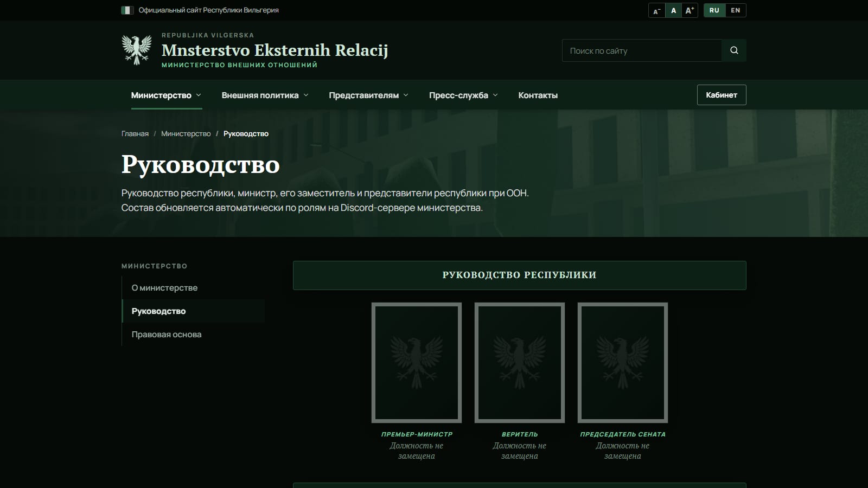Select Руководство in the sidebar
Image resolution: width=868 pixels, height=488 pixels.
click(194, 311)
